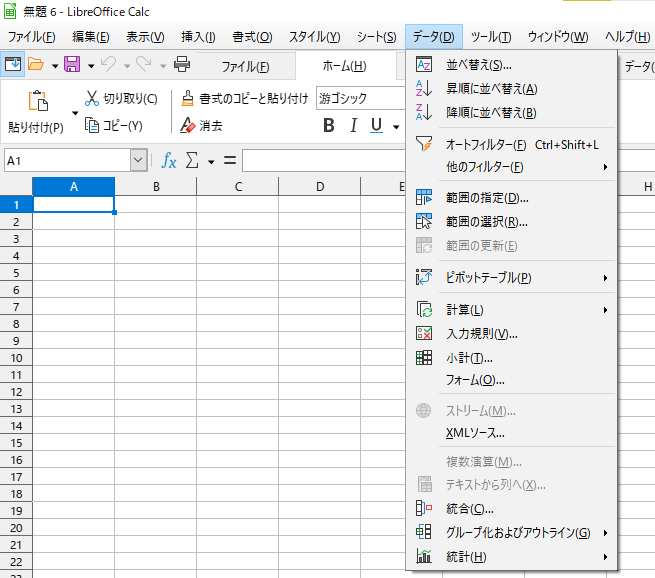This screenshot has height=578, width=655.
Task: Toggle Underline formatting
Action: coord(376,125)
